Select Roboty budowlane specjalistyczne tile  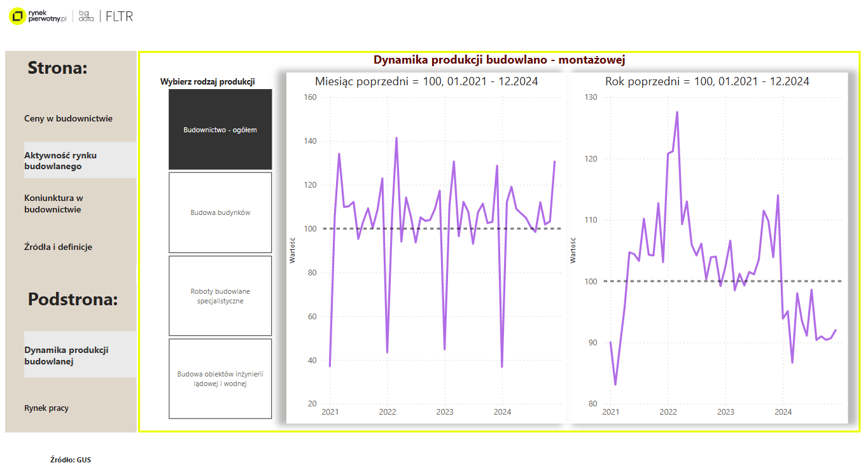(x=220, y=296)
